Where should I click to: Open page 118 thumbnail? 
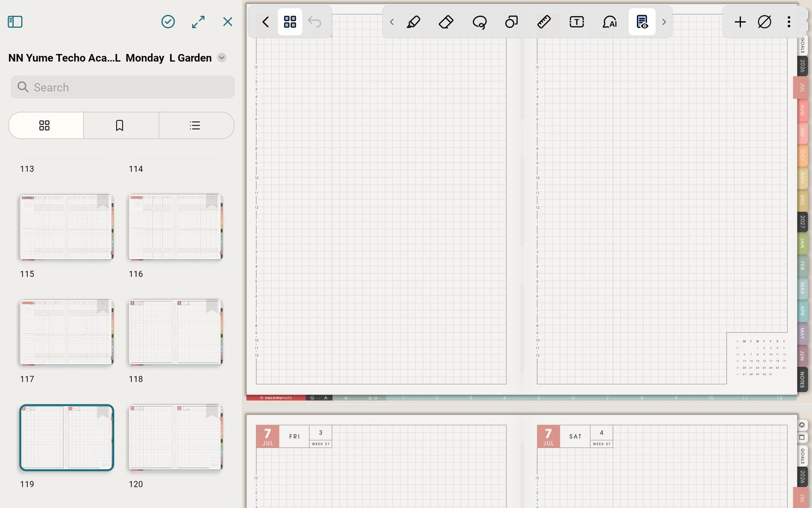(x=176, y=333)
